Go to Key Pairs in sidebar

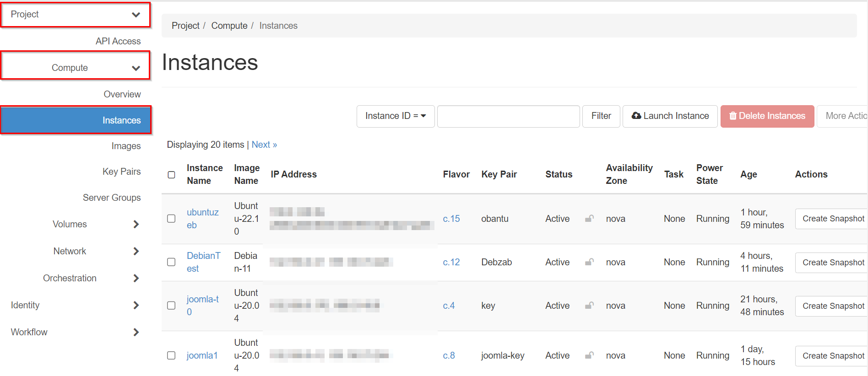[121, 172]
